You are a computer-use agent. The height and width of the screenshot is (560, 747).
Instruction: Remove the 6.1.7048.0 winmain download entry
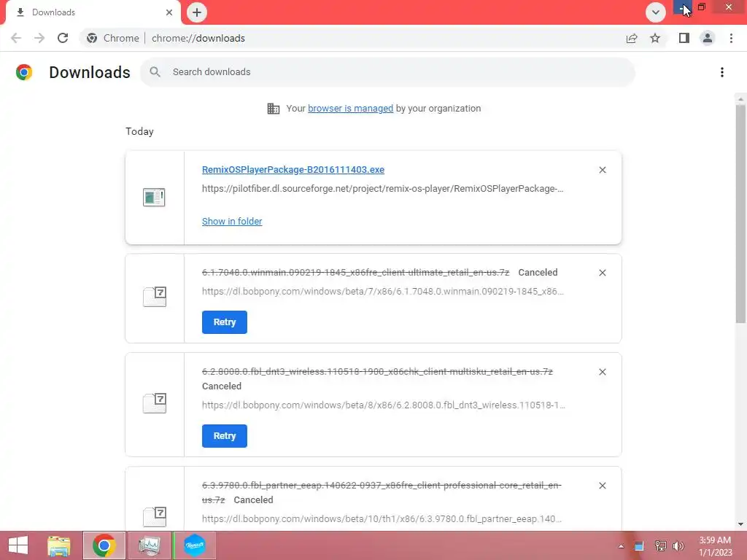(x=602, y=273)
